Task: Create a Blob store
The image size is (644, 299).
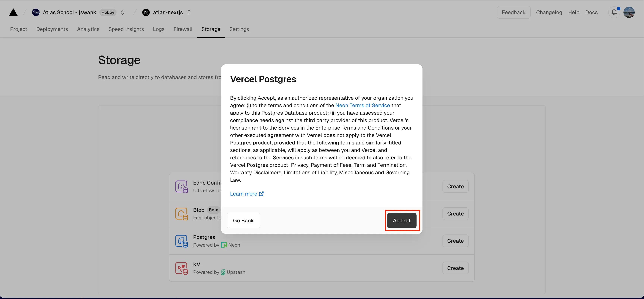Action: (x=455, y=214)
